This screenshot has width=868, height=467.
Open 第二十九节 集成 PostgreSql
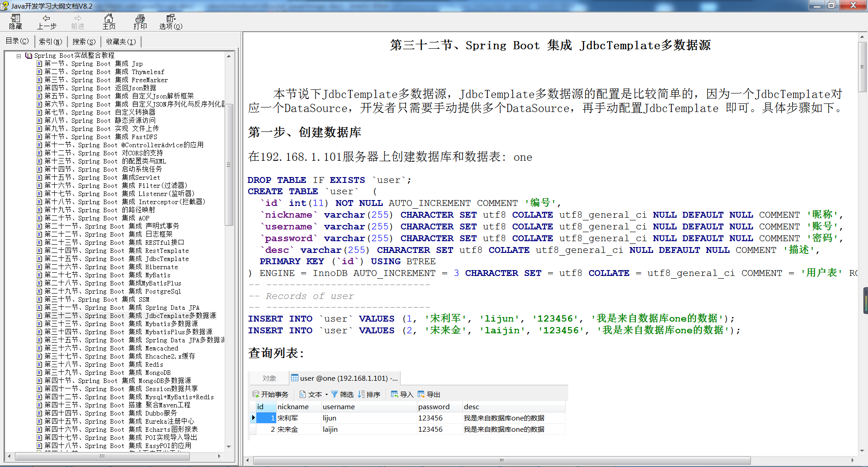pyautogui.click(x=113, y=291)
